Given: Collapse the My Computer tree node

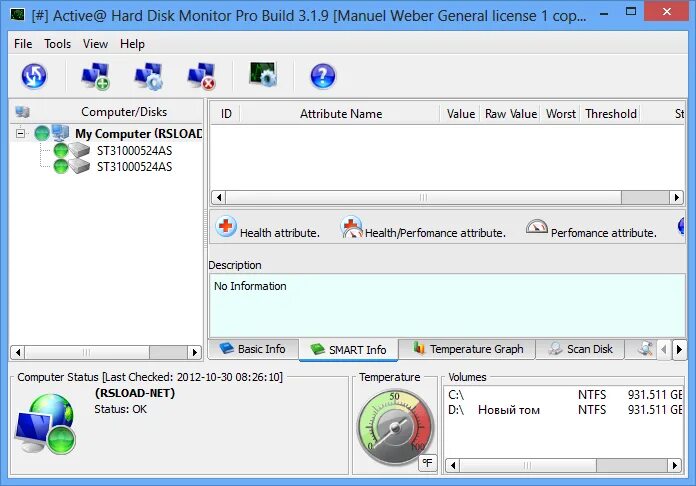Looking at the screenshot, I should pyautogui.click(x=20, y=133).
